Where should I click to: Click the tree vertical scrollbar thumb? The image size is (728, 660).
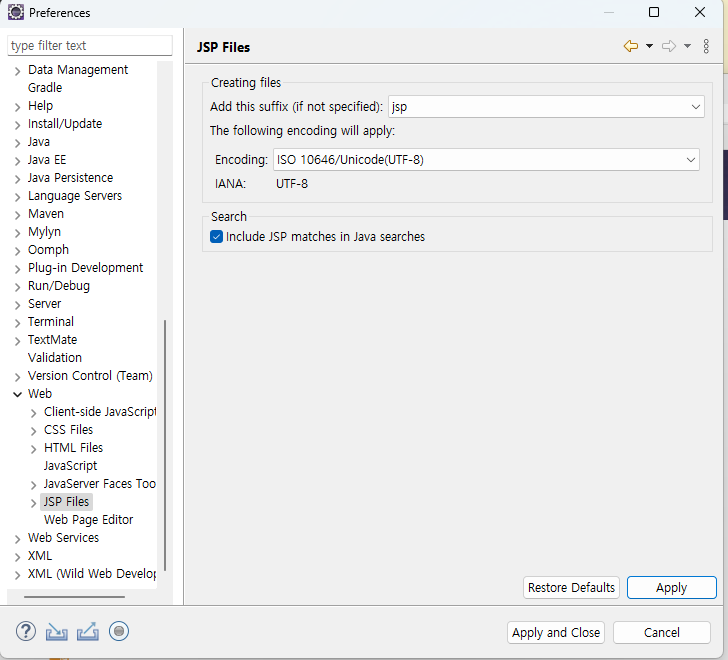click(165, 445)
